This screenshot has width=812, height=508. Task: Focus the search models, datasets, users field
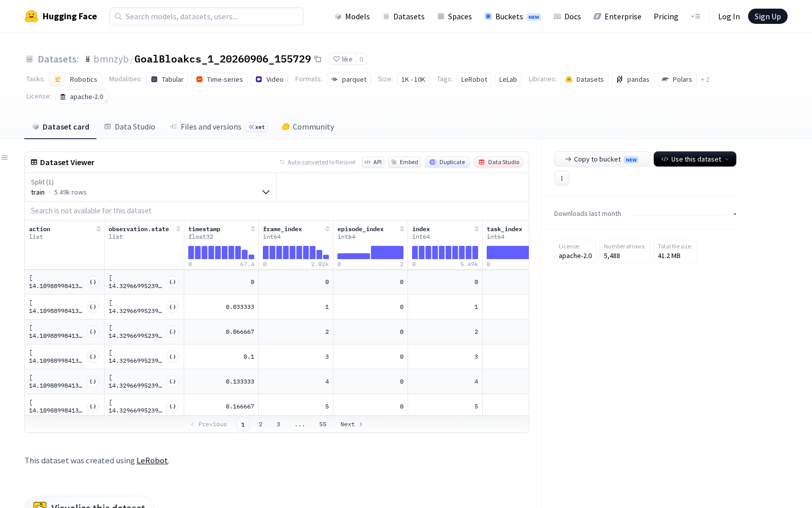click(x=207, y=16)
